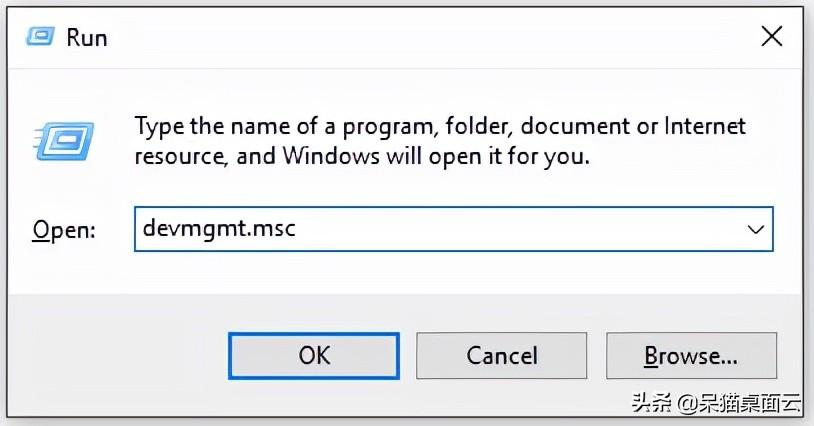Viewport: 814px width, 426px height.
Task: Click the large Run icon beside the description
Action: tap(63, 141)
